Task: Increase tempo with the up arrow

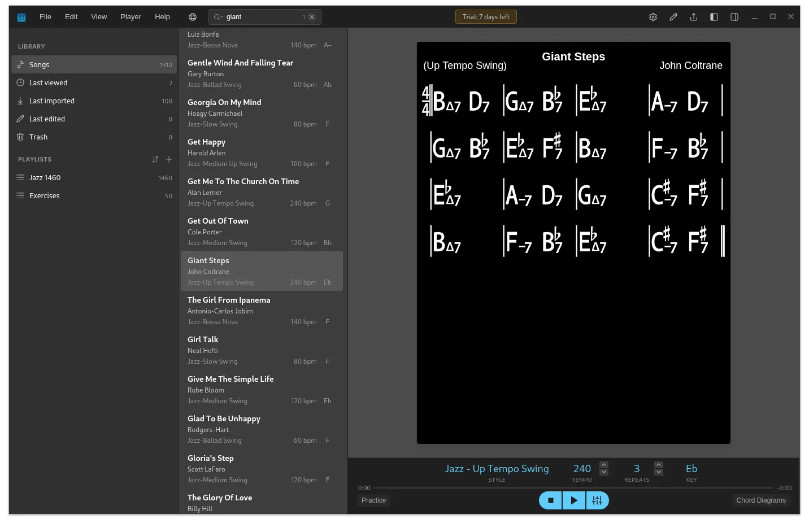Action: (x=604, y=465)
